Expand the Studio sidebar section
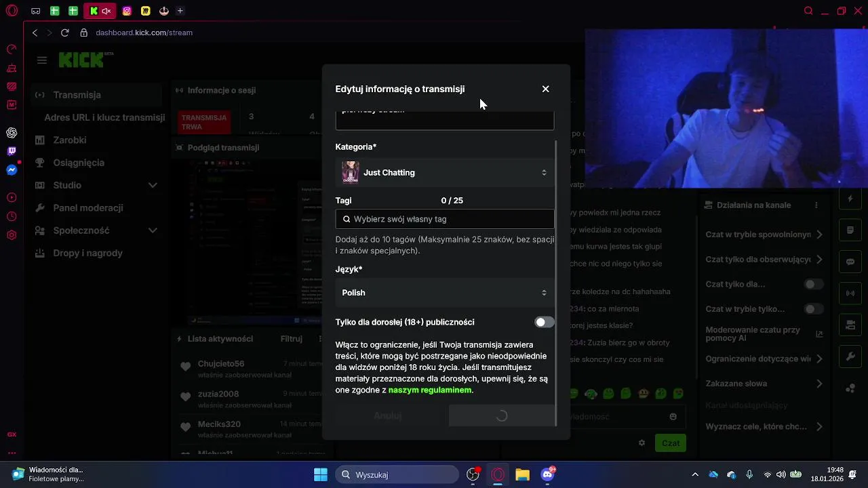 point(153,185)
